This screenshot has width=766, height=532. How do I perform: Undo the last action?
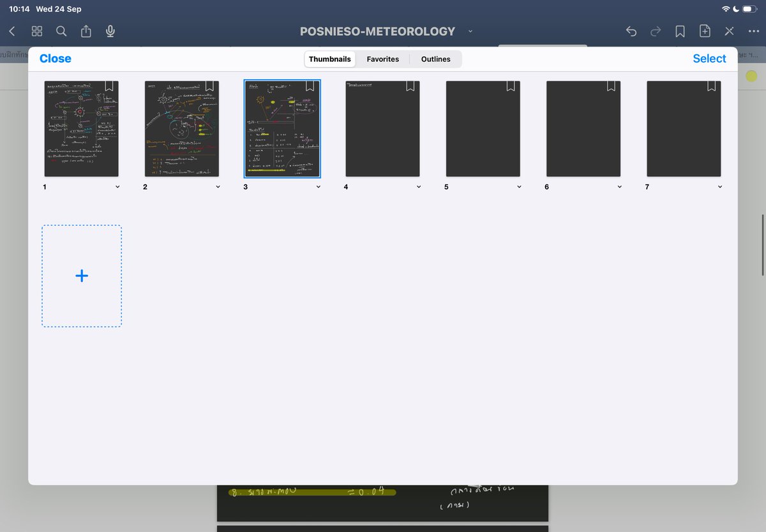[x=631, y=31]
